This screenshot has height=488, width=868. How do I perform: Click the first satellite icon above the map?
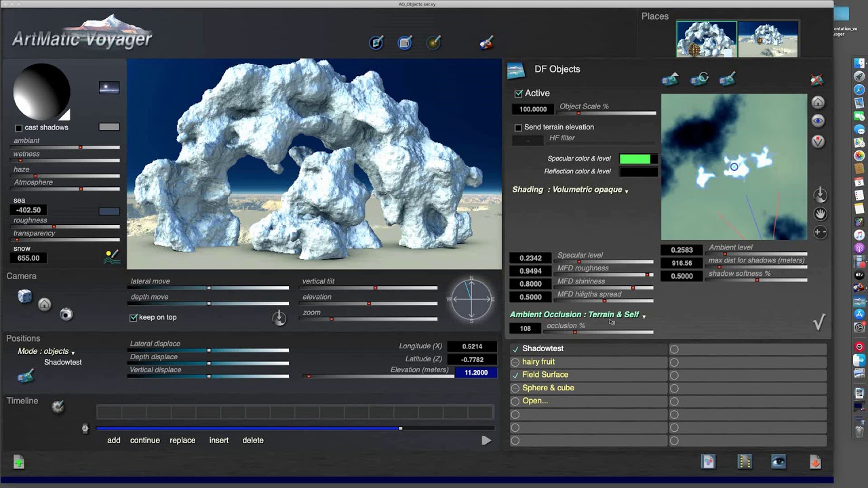[x=670, y=79]
